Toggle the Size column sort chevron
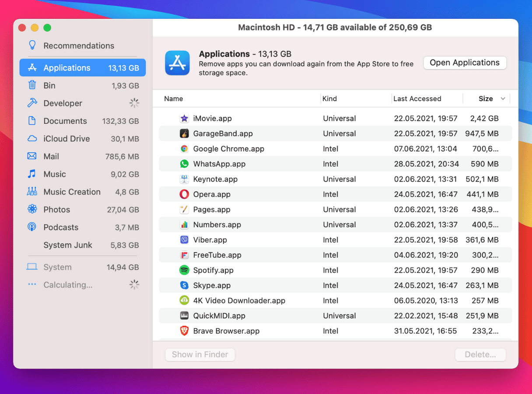Screen dimensions: 532x394 [x=503, y=98]
